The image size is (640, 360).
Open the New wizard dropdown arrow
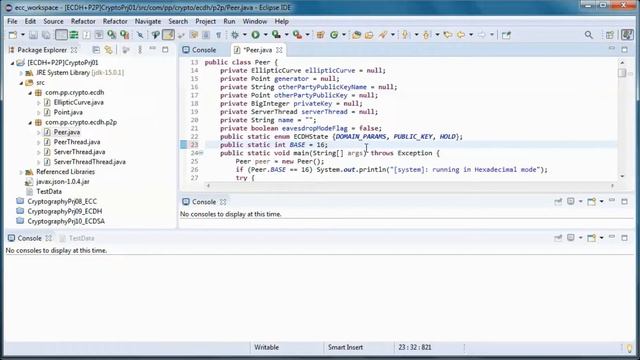point(22,35)
